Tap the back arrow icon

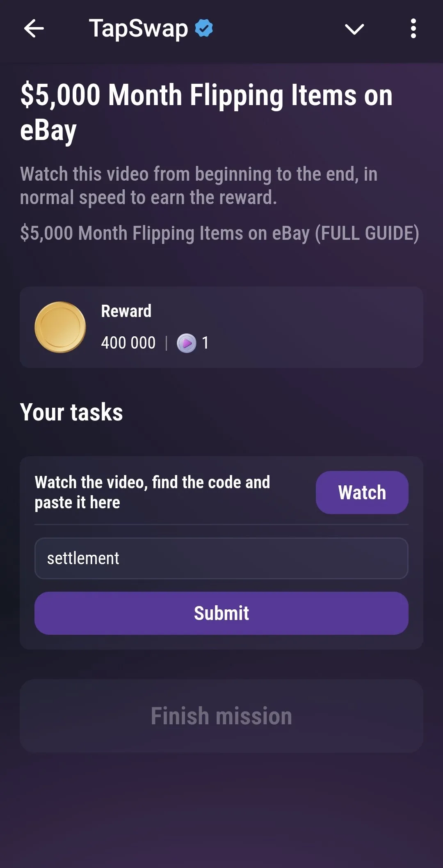(x=34, y=29)
